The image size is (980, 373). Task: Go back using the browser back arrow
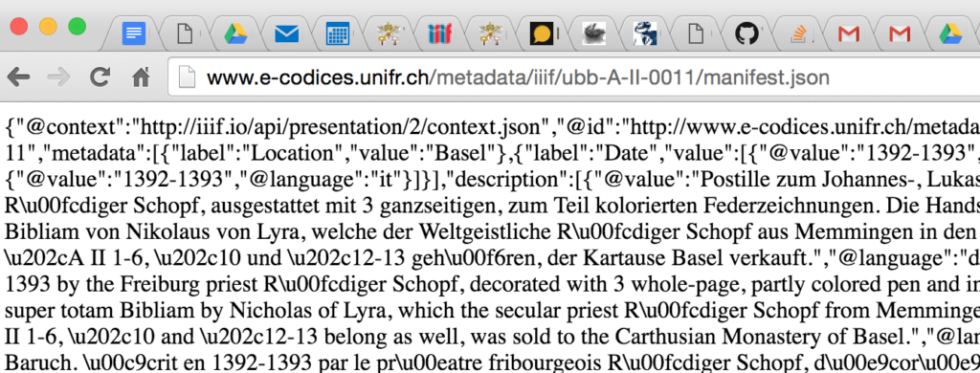tap(19, 77)
